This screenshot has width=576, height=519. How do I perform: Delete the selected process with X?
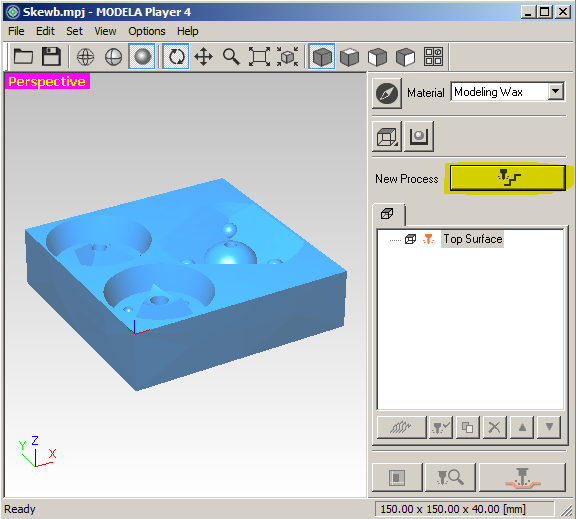495,428
